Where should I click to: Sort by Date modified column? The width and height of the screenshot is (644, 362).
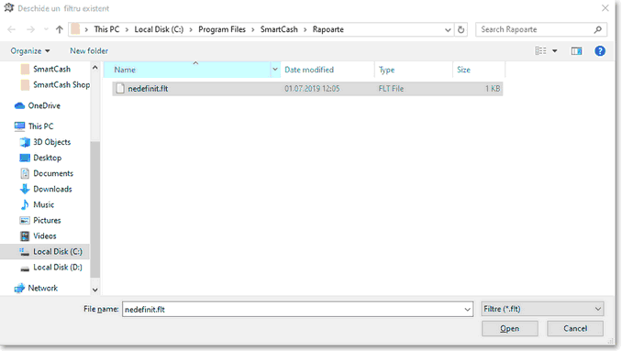point(328,70)
